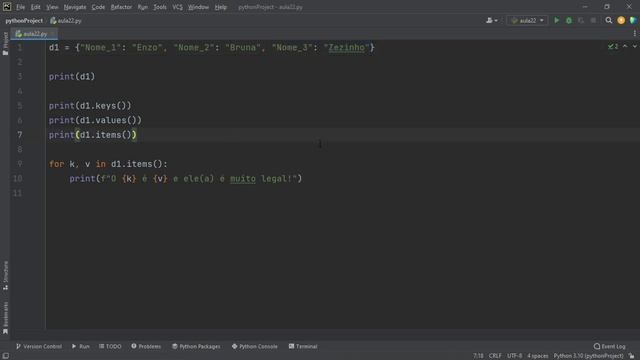
Task: Click on print(d1.keys()) code line
Action: [x=90, y=106]
